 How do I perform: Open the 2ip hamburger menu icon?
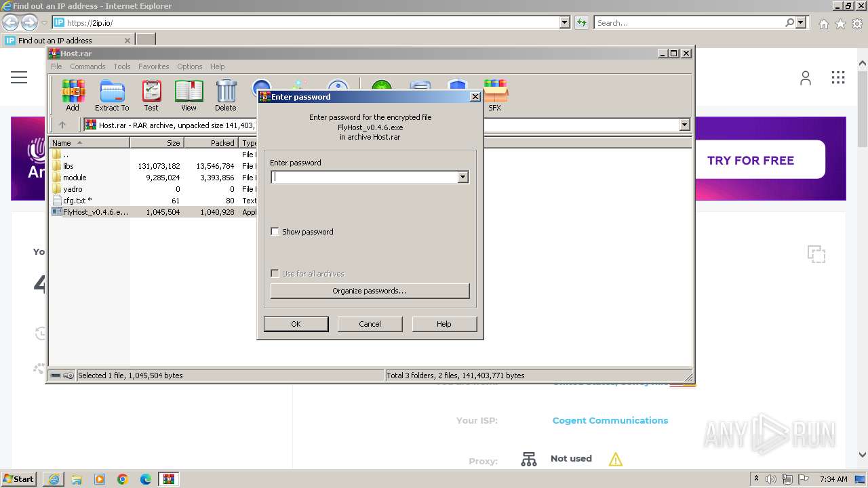pos(19,77)
